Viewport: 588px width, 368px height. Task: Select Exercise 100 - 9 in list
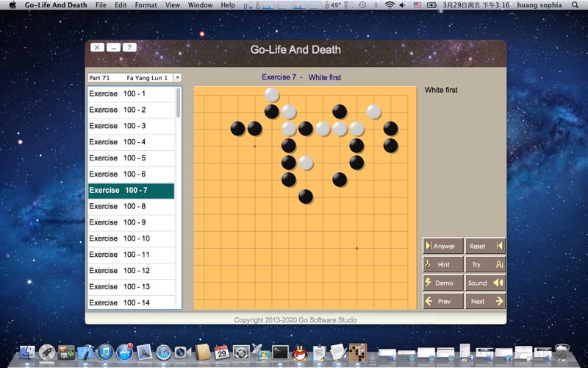[x=132, y=223]
